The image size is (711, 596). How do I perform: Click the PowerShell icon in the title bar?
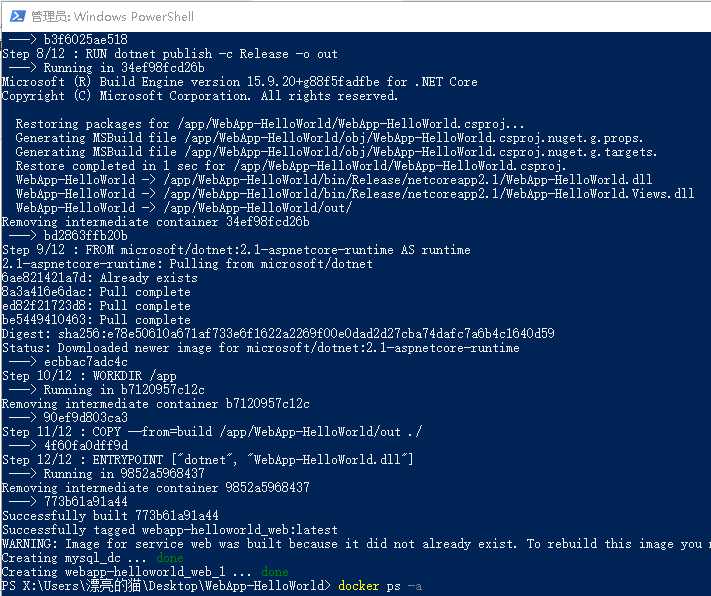pos(15,15)
